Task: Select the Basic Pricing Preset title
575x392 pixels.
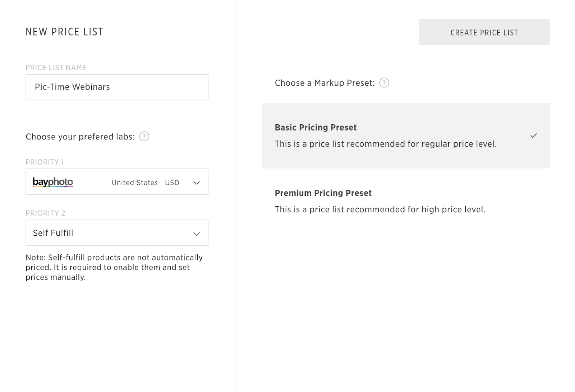Action: (x=316, y=128)
